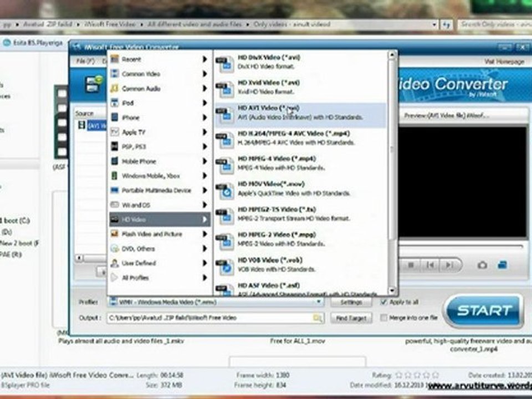The height and width of the screenshot is (399, 532).
Task: Click the next frame playback button
Action: coord(449,265)
